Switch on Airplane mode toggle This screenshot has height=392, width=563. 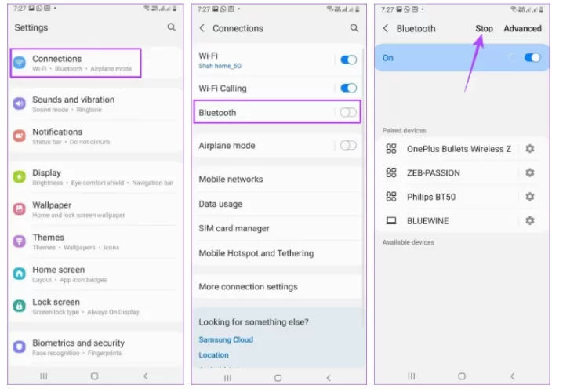click(348, 146)
